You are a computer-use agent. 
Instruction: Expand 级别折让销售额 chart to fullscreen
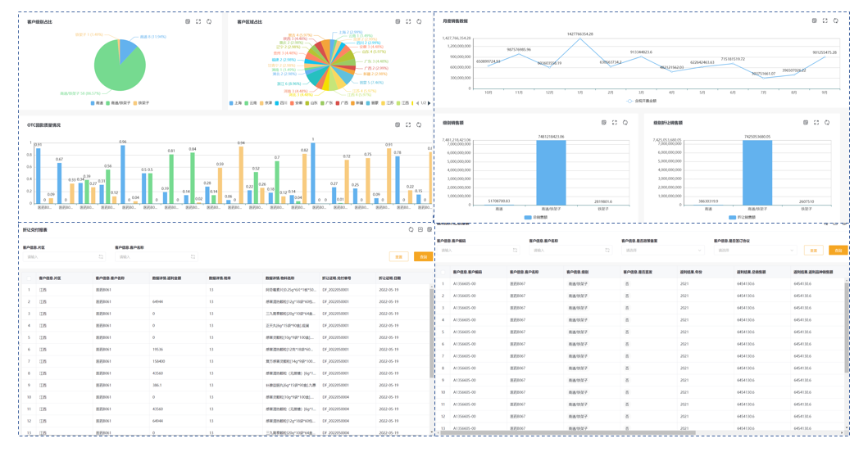(x=816, y=123)
